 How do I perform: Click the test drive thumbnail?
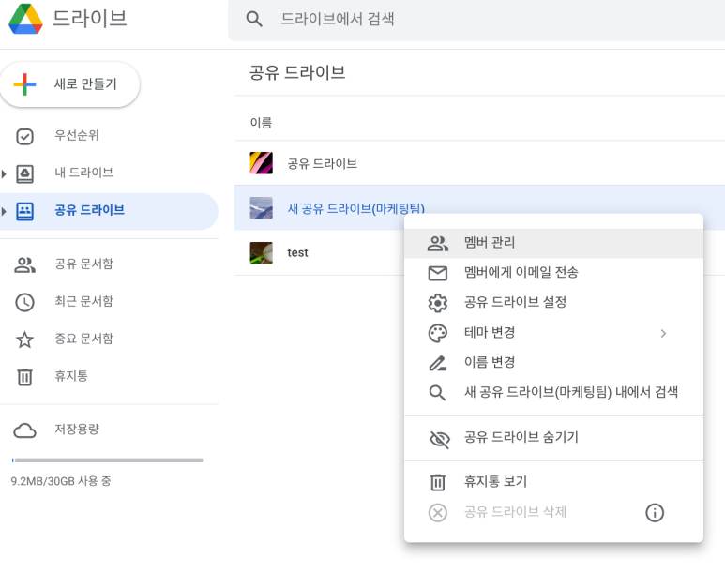click(x=262, y=253)
